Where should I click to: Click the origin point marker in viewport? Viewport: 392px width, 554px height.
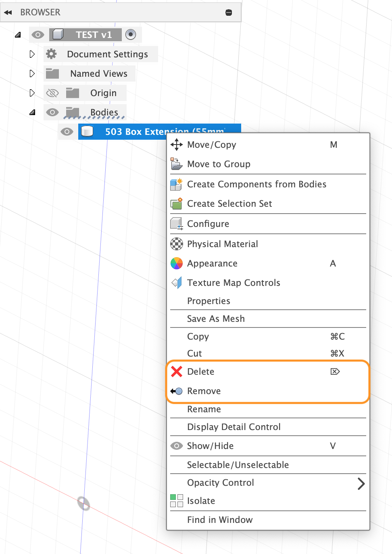point(83,503)
